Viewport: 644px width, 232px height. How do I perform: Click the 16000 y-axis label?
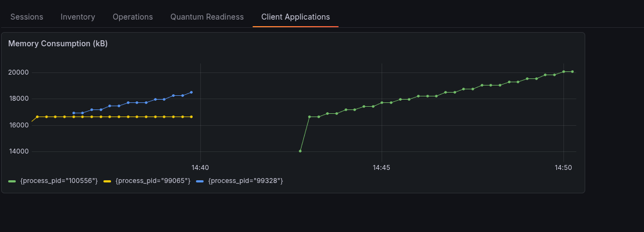click(x=19, y=125)
